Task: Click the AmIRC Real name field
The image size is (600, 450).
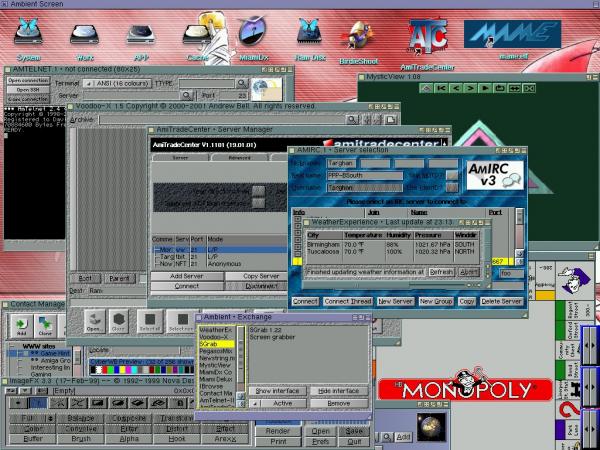Action: coord(365,176)
